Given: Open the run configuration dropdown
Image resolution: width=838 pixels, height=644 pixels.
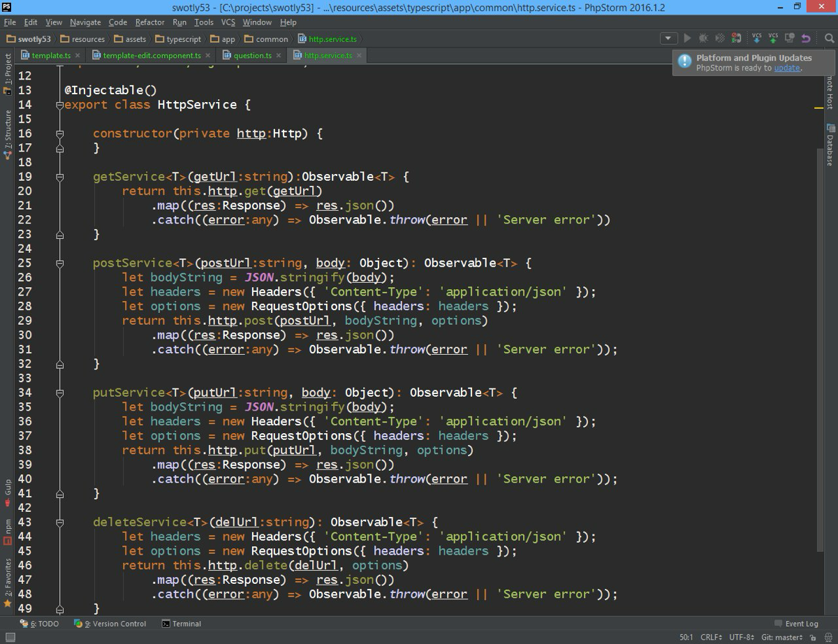Looking at the screenshot, I should (668, 38).
